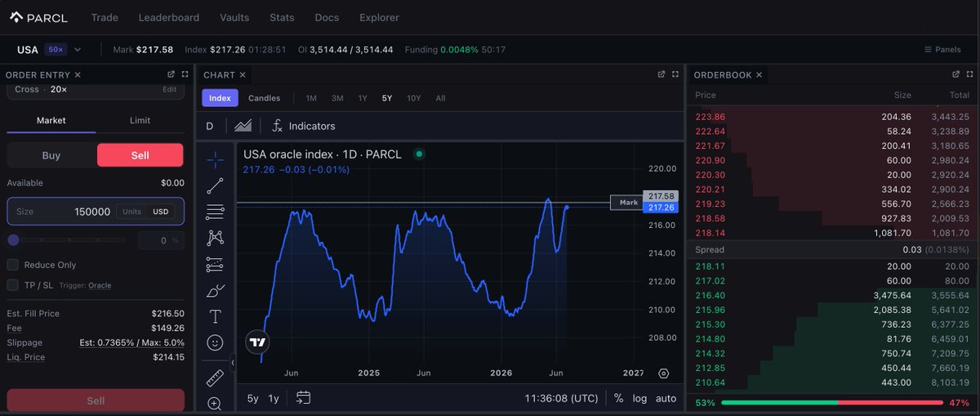Open the emoji icons tool
This screenshot has width=980, height=416.
pyautogui.click(x=215, y=342)
